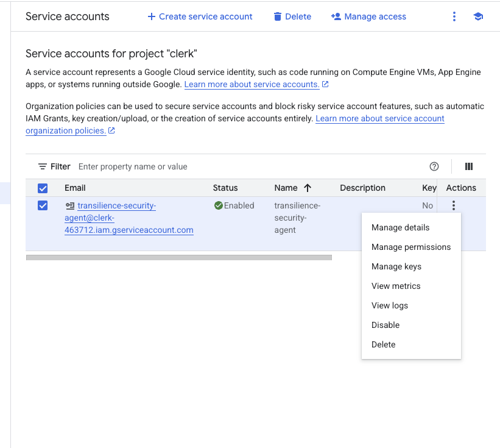
Task: Click Create service account button
Action: point(200,16)
